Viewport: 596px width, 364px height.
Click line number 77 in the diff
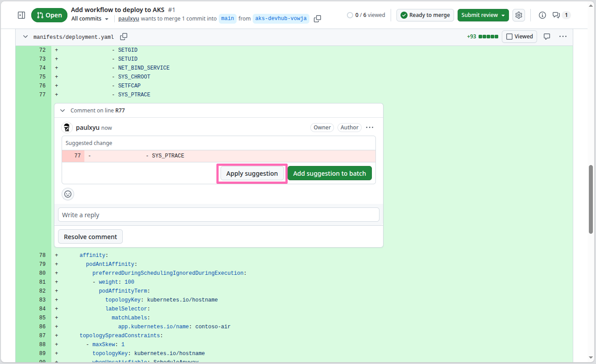pos(42,95)
